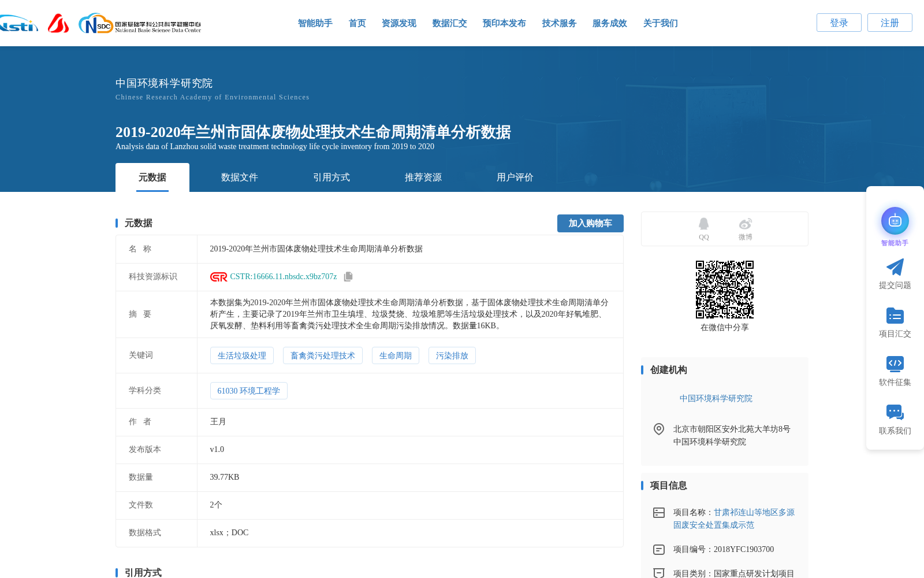924x578 pixels.
Task: Switch to the 数据文件 tab
Action: pos(240,177)
